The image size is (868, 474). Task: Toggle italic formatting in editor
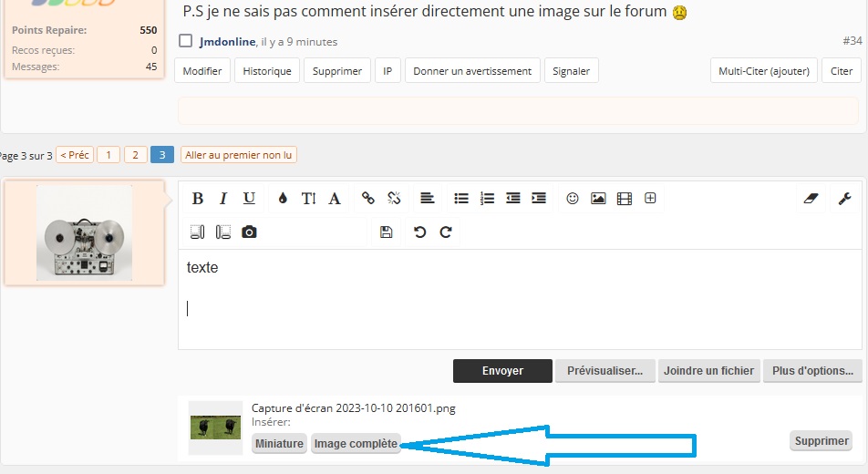click(x=223, y=198)
